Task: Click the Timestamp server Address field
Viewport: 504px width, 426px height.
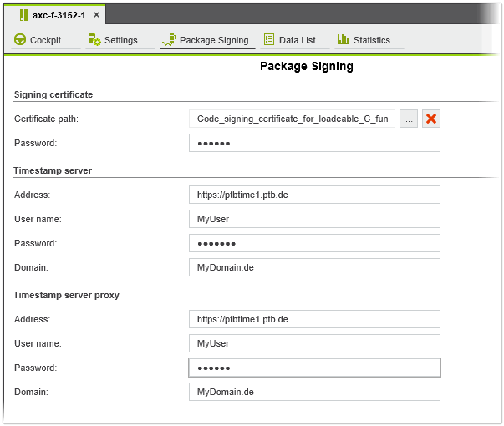Action: click(x=314, y=195)
